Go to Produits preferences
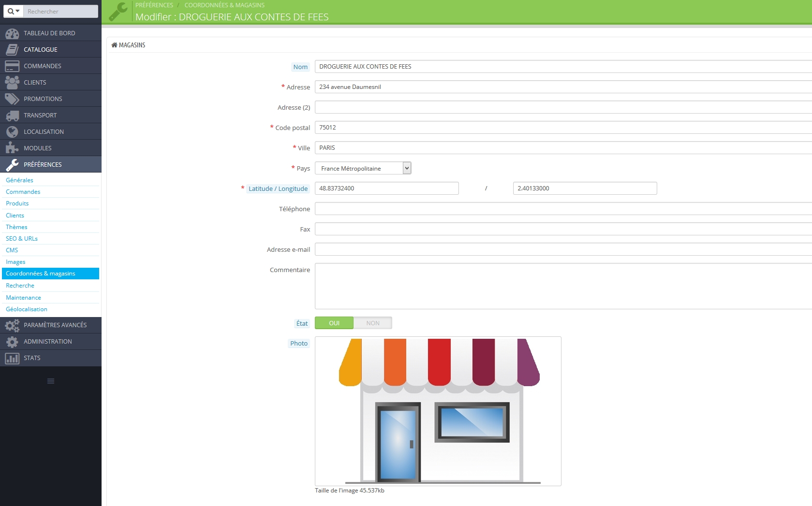The image size is (812, 506). [x=51, y=203]
